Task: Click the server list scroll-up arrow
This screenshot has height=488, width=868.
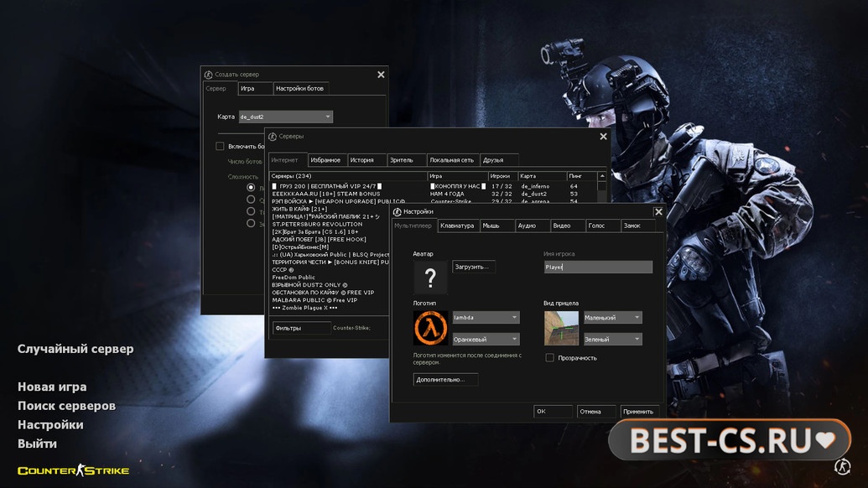Action: (602, 176)
